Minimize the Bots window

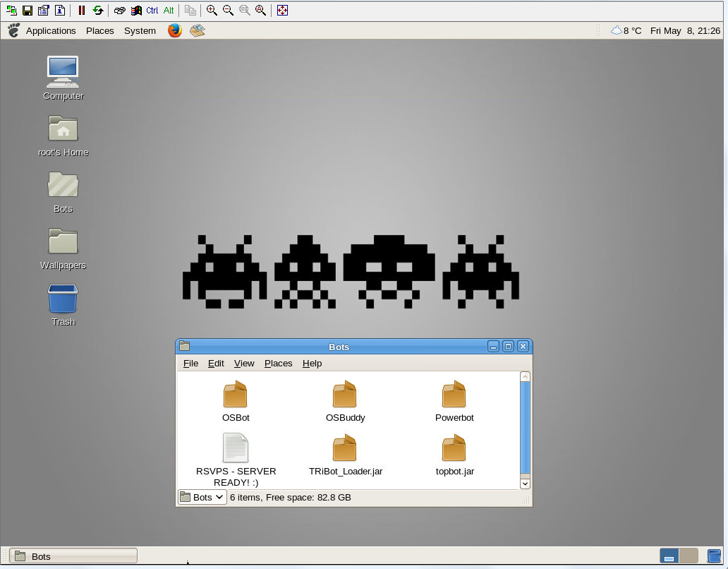pyautogui.click(x=493, y=347)
